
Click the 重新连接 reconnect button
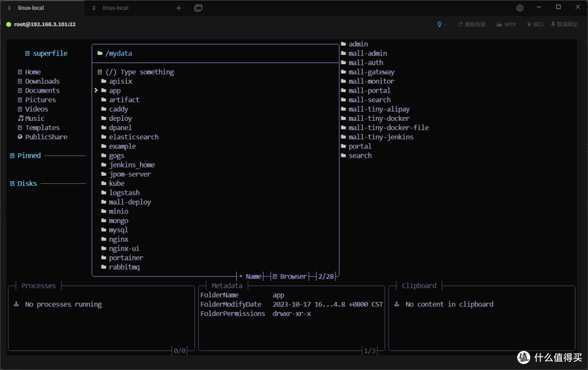[471, 24]
